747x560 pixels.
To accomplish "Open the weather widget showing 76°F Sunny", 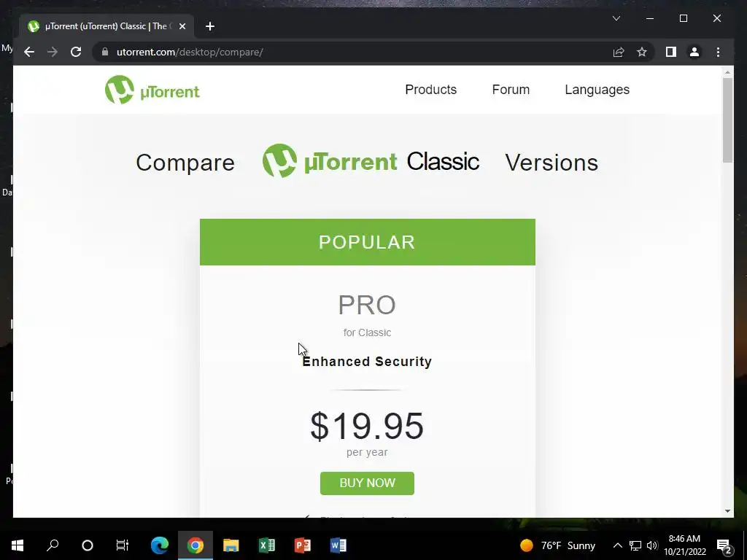I will click(x=558, y=545).
